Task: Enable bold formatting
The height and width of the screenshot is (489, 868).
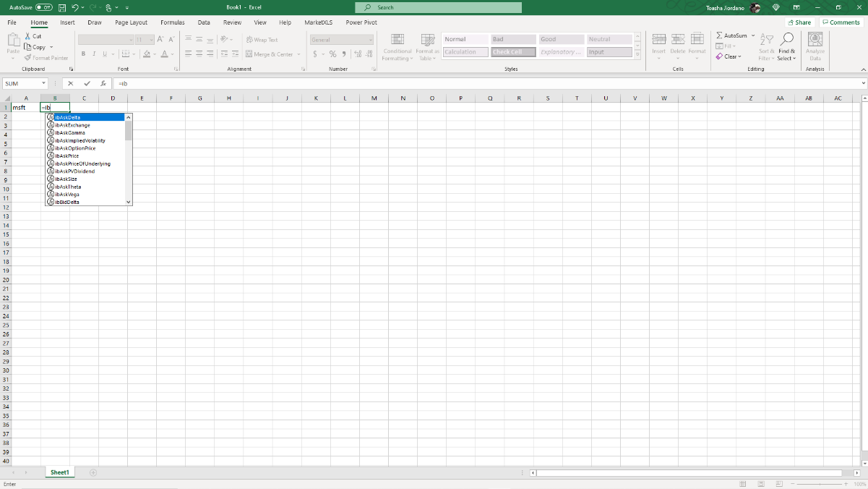Action: [x=83, y=54]
